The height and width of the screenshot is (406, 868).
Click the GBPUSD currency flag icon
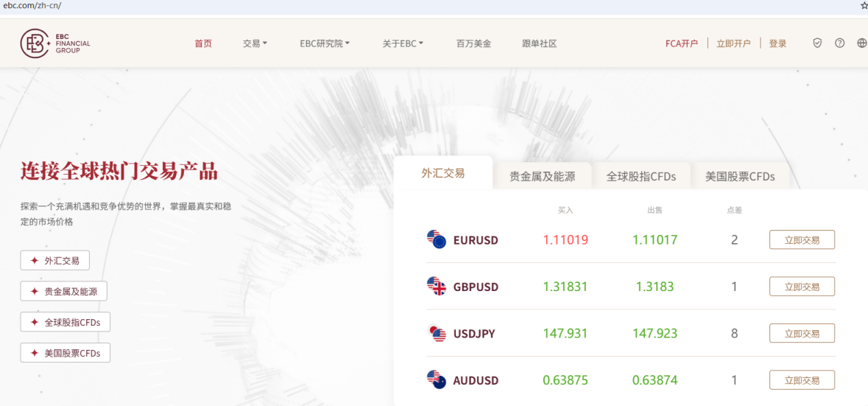(x=437, y=287)
